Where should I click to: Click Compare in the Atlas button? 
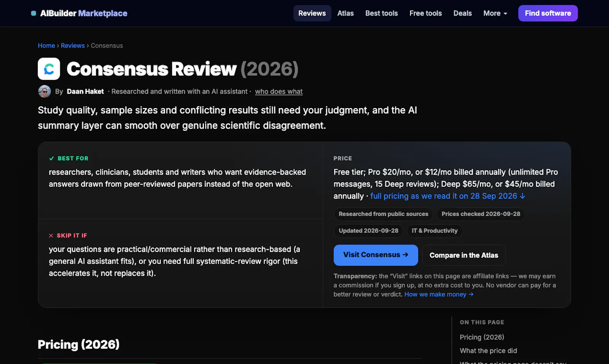pos(464,255)
